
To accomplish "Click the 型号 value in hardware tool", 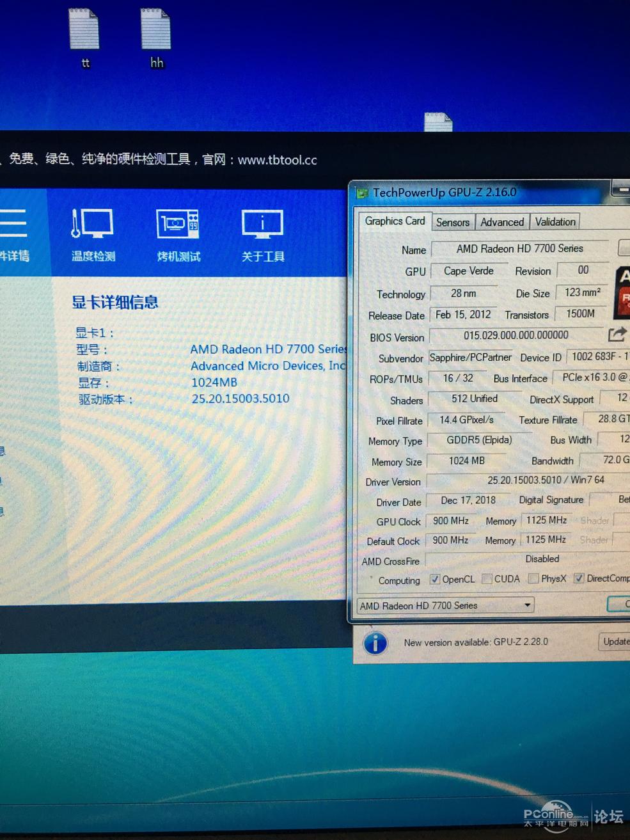I will [x=269, y=349].
